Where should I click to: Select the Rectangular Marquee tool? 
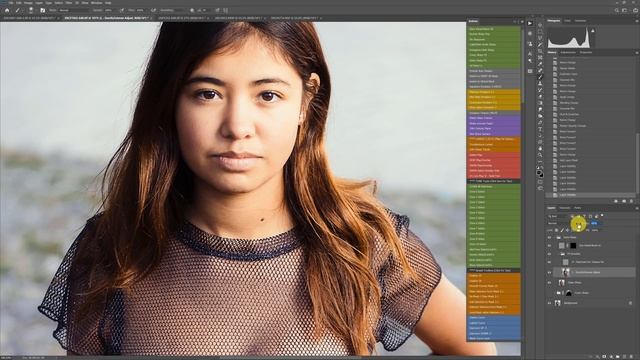click(540, 31)
